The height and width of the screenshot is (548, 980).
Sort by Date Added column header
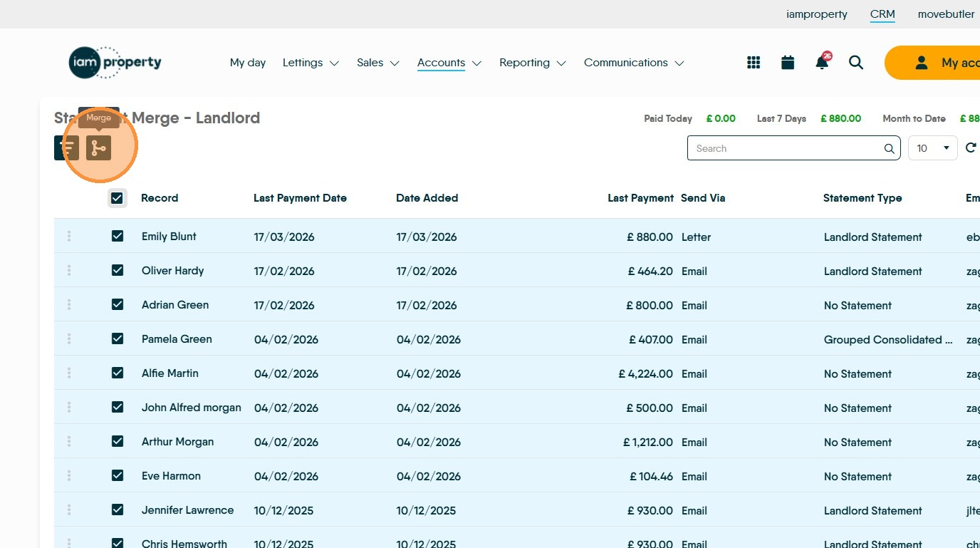click(x=427, y=198)
